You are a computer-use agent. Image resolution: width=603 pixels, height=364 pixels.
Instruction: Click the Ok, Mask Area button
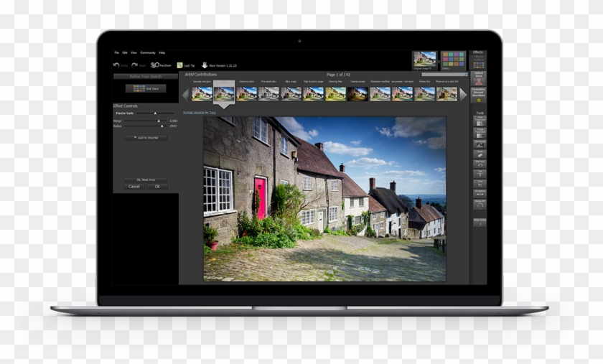pos(146,179)
